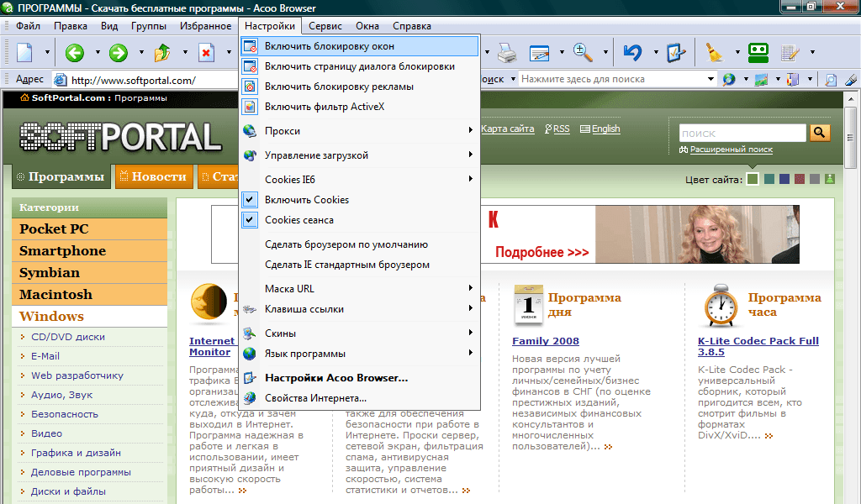Image resolution: width=861 pixels, height=504 pixels.
Task: Click the picture icon in search toolbar
Action: pyautogui.click(x=761, y=80)
